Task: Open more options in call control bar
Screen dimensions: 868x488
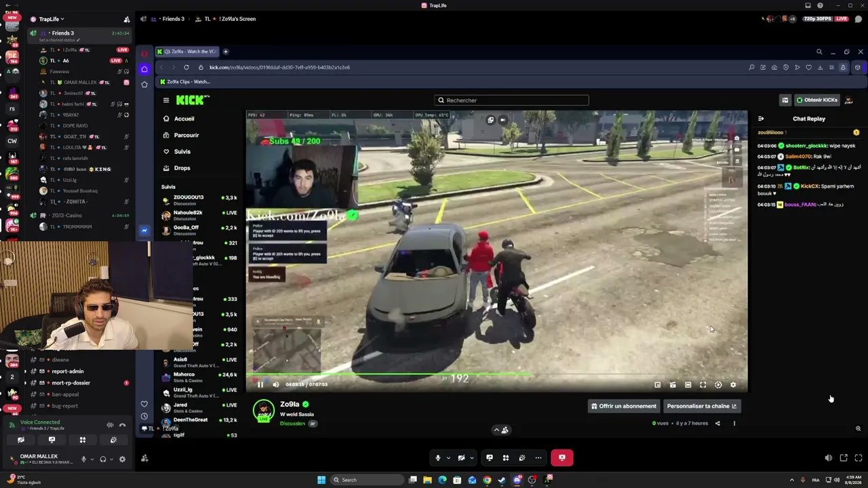Action: [x=538, y=458]
